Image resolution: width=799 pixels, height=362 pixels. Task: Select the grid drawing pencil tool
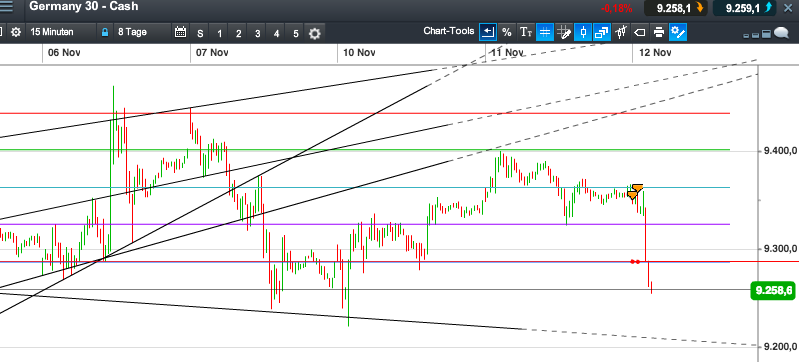(564, 32)
